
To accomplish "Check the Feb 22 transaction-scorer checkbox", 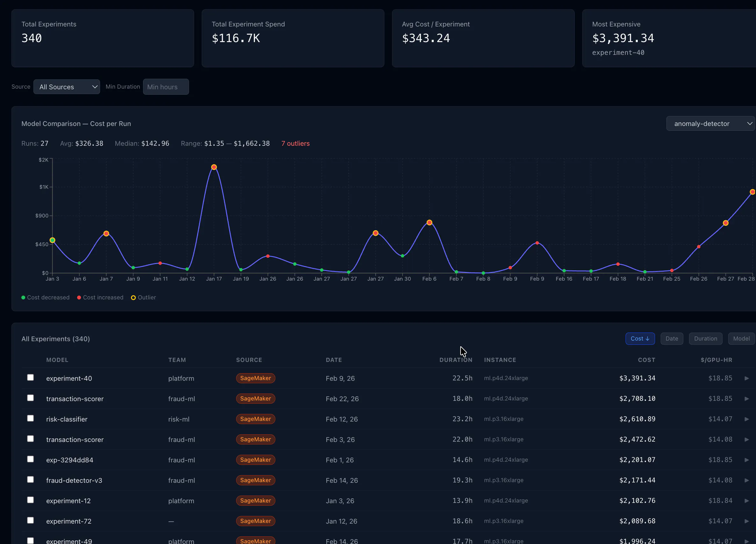I will 30,398.
